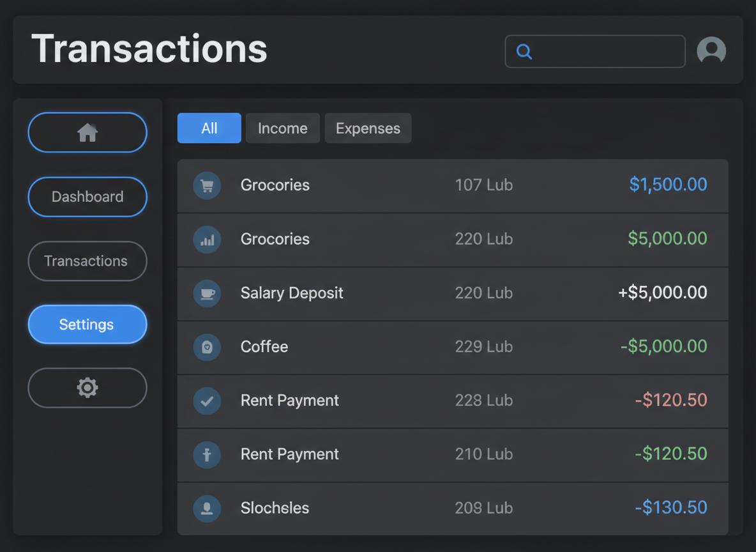This screenshot has width=756, height=552.
Task: Select the bar chart icon on second Grocories row
Action: pos(207,239)
